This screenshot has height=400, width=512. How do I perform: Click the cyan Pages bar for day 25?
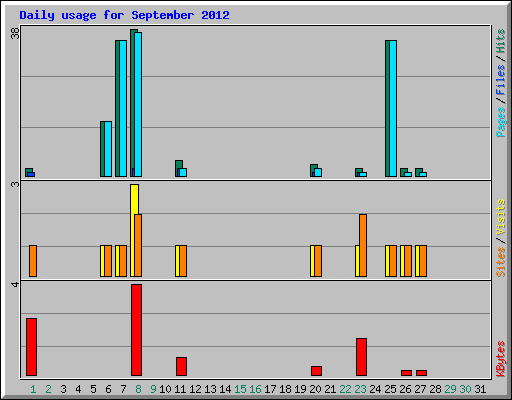point(393,108)
